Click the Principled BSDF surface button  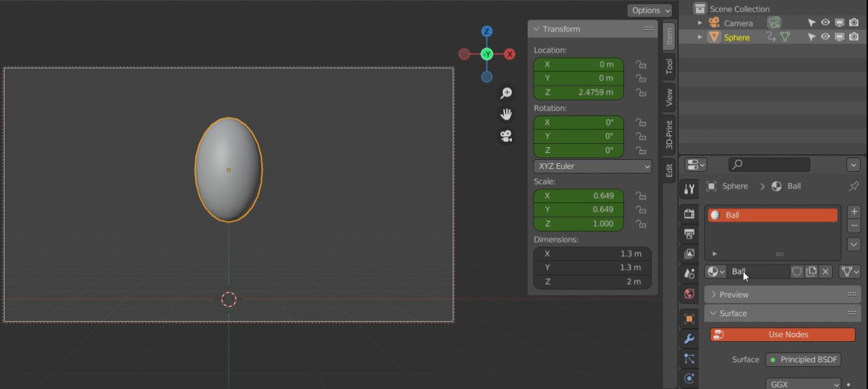pyautogui.click(x=803, y=359)
